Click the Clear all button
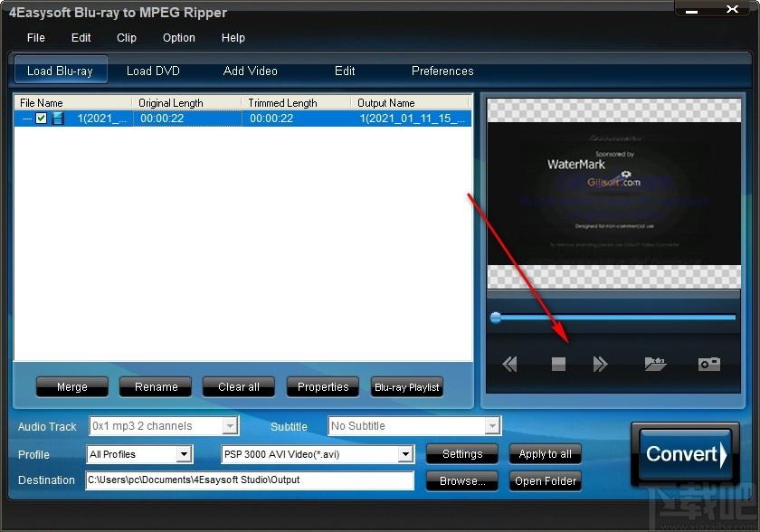760x532 pixels. point(239,386)
